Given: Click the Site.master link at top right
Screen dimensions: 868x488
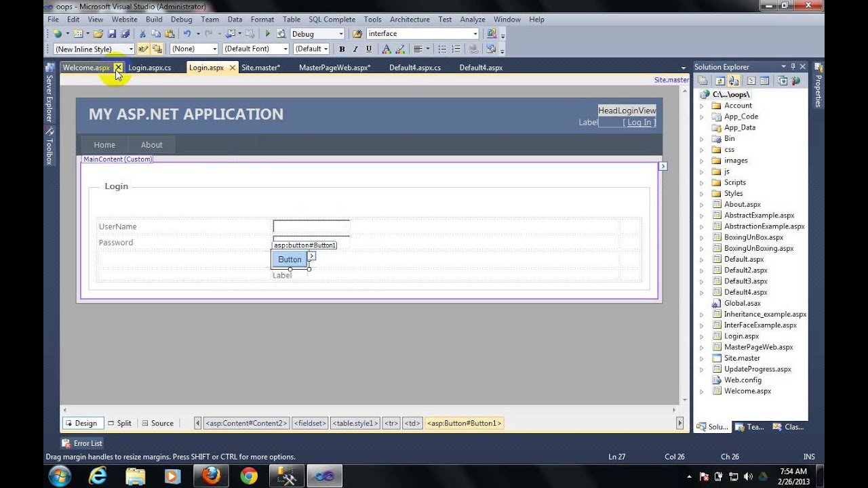Looking at the screenshot, I should [x=671, y=80].
